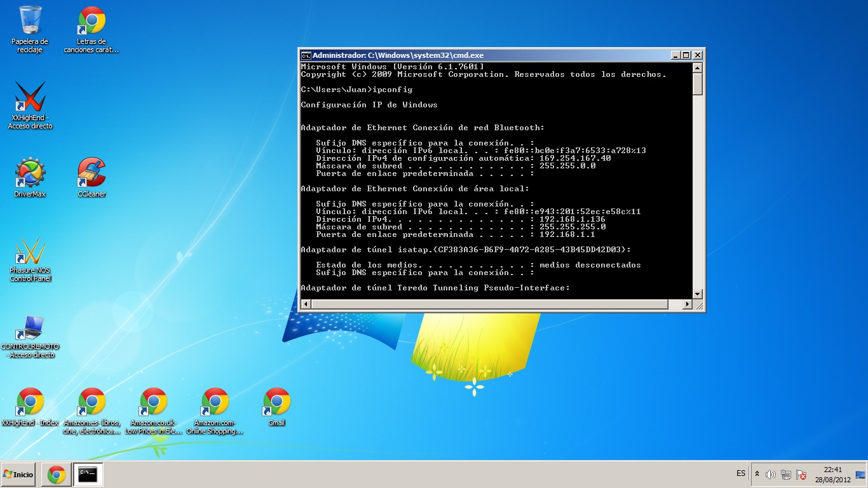Maximize the cmd.exe window
Viewport: 868px width, 488px height.
[x=686, y=55]
